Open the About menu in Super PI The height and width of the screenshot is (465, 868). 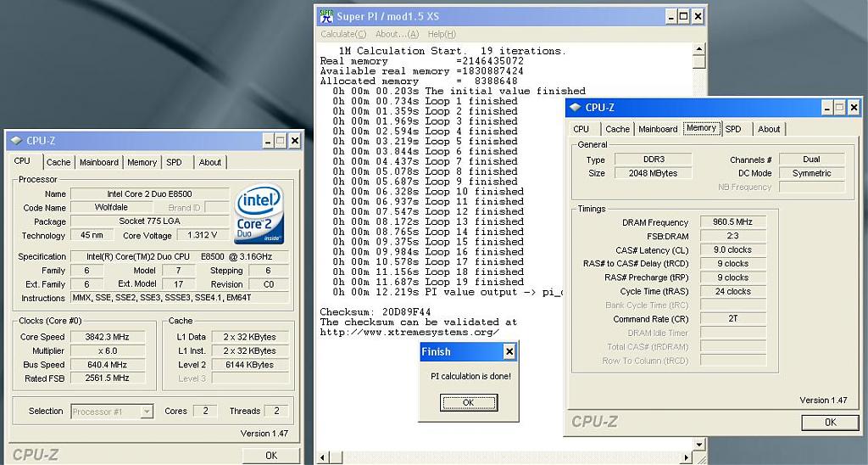[397, 34]
